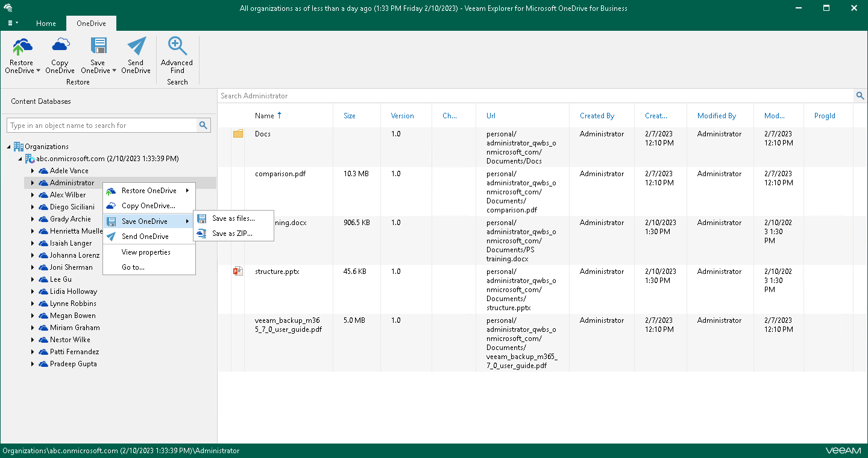Select Save as files... submenu option
The width and height of the screenshot is (868, 458).
tap(233, 218)
